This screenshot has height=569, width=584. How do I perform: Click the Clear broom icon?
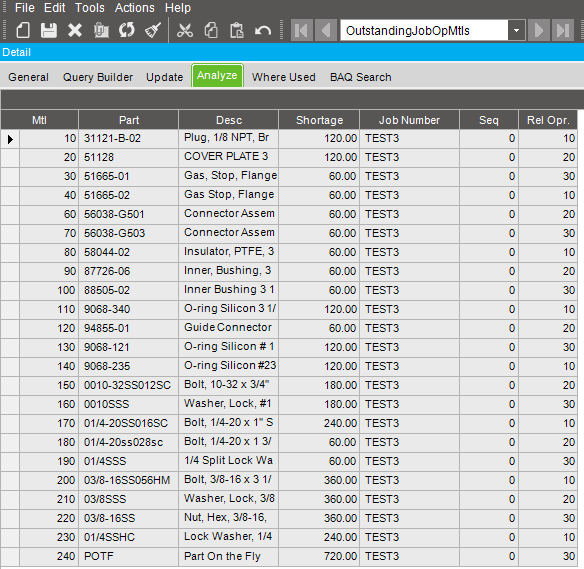pos(153,30)
